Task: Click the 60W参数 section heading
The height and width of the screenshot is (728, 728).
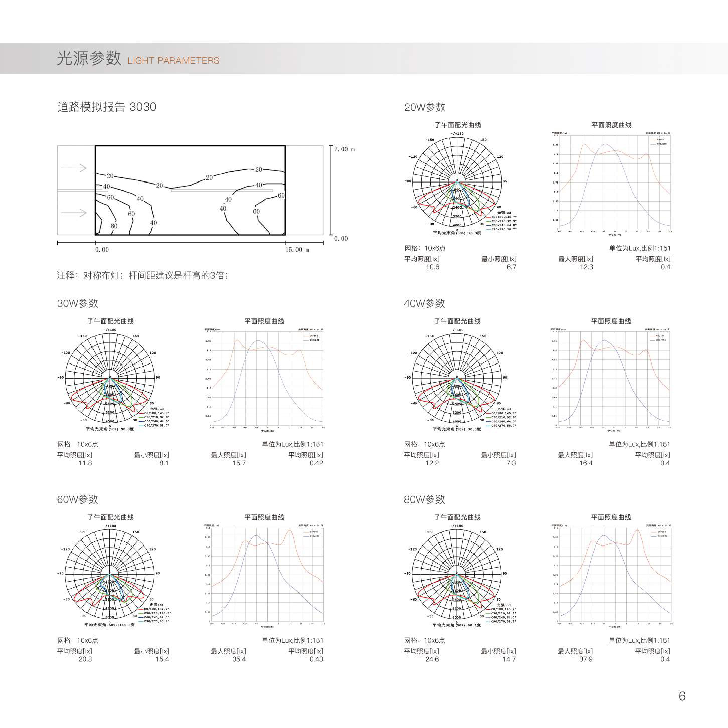Action: pyautogui.click(x=78, y=499)
